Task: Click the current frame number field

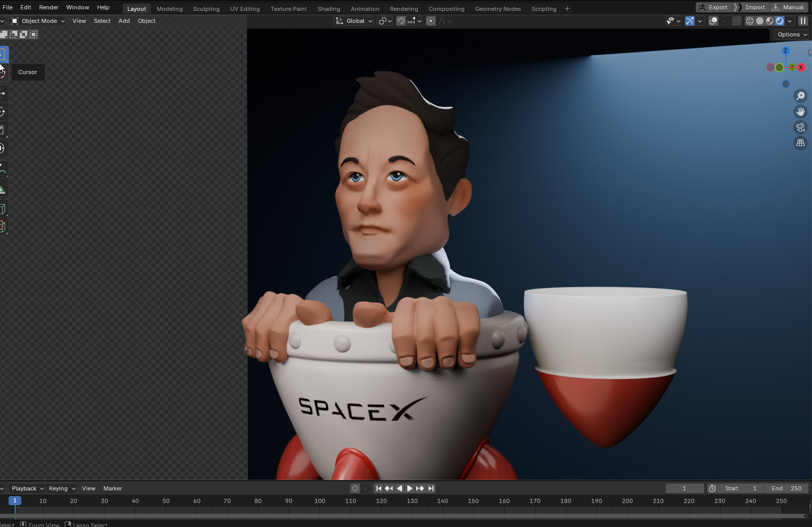Action: tap(684, 488)
